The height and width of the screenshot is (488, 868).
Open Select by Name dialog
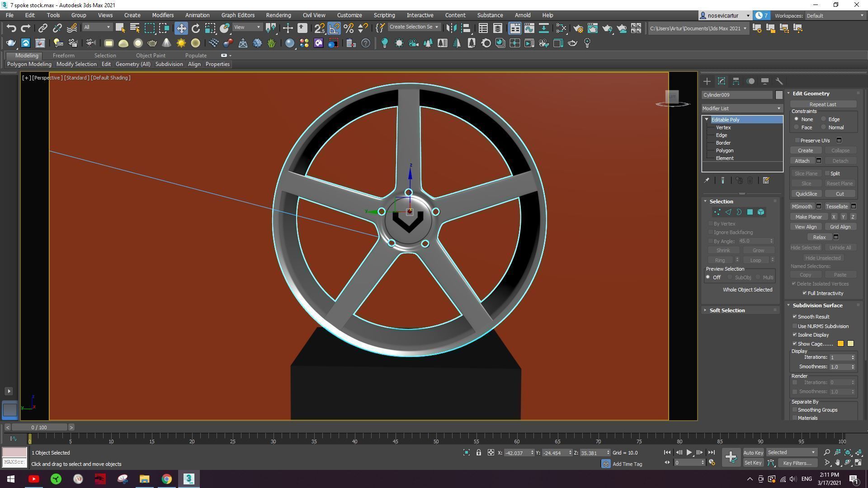135,28
